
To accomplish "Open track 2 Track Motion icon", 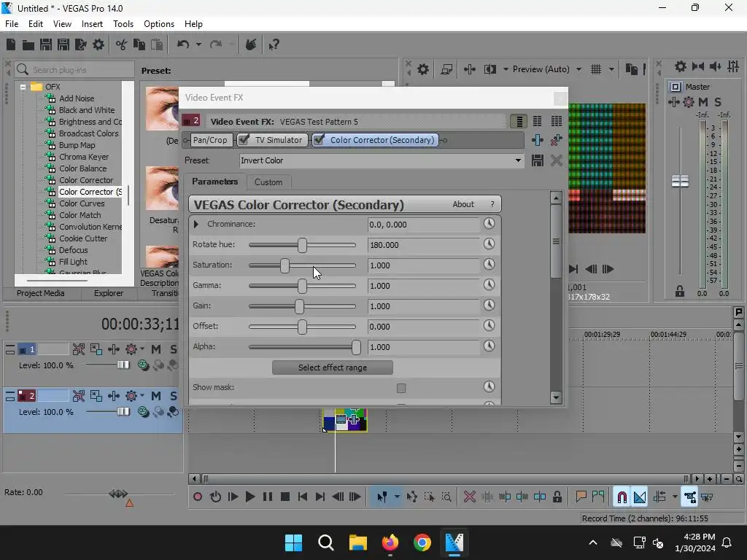I will point(96,396).
